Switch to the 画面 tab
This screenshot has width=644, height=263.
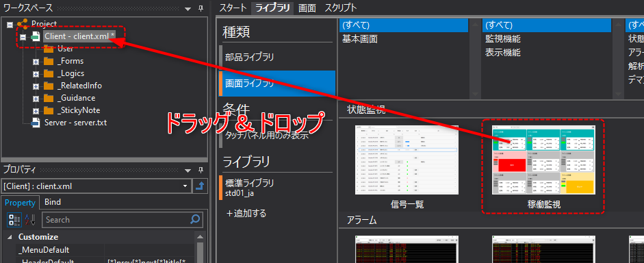(x=307, y=8)
